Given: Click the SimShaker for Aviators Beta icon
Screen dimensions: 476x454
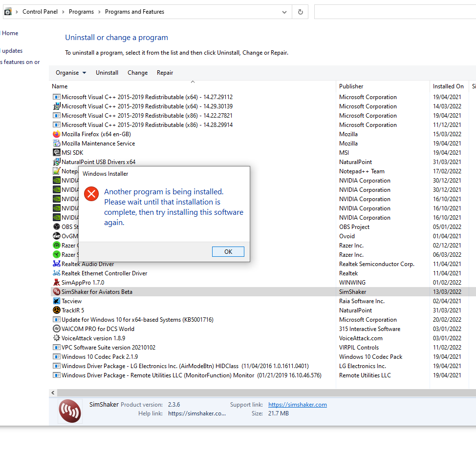Looking at the screenshot, I should click(x=57, y=292).
